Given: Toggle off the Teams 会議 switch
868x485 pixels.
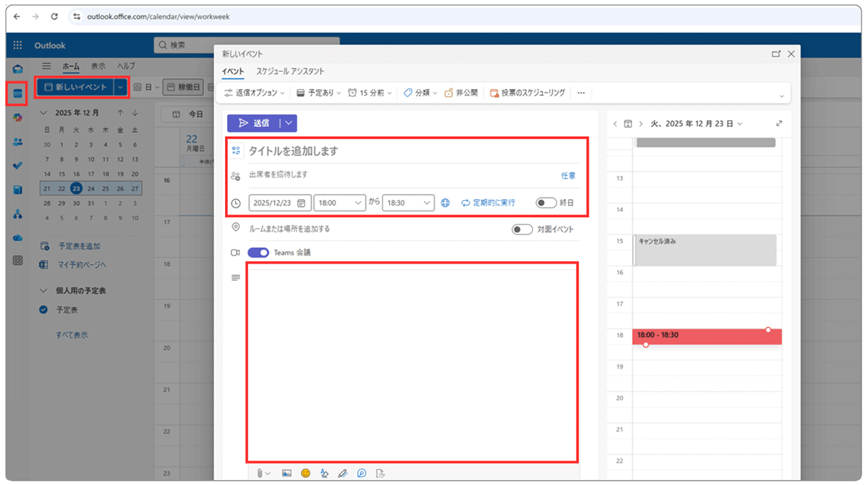Looking at the screenshot, I should click(259, 253).
